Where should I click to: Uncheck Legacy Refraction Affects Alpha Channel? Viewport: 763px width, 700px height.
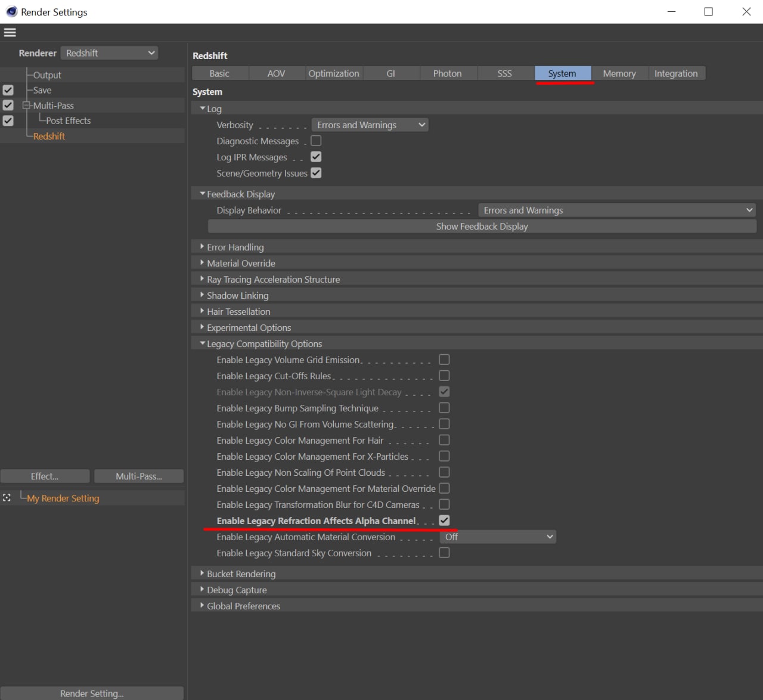coord(444,521)
